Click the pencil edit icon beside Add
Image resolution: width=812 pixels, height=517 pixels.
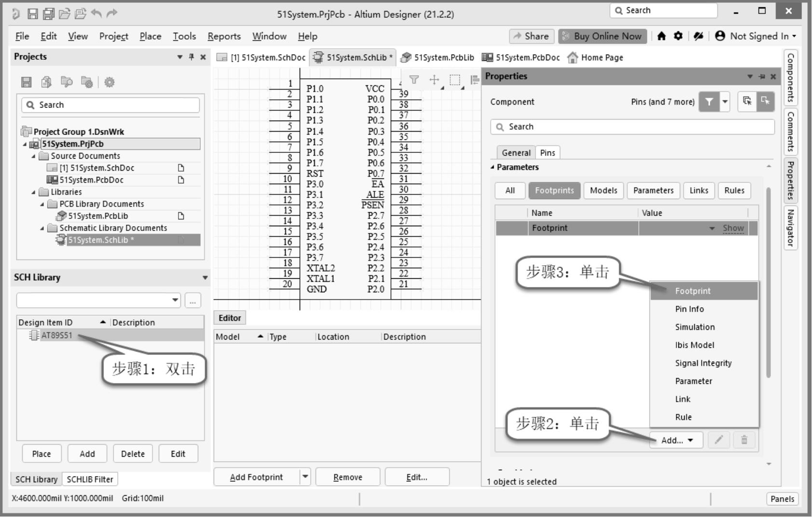[718, 440]
